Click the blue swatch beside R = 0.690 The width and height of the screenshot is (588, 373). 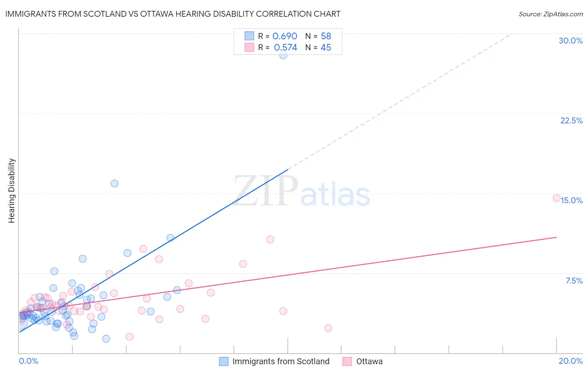click(249, 36)
